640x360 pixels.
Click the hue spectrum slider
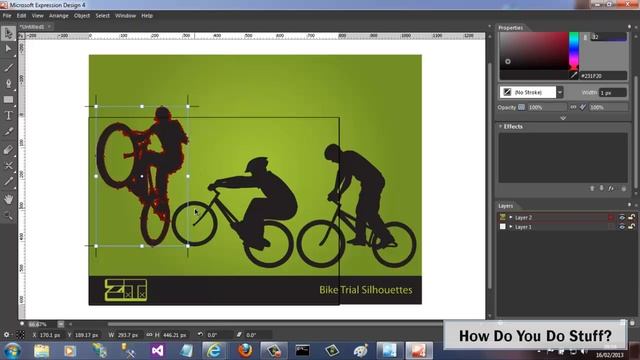tap(573, 51)
